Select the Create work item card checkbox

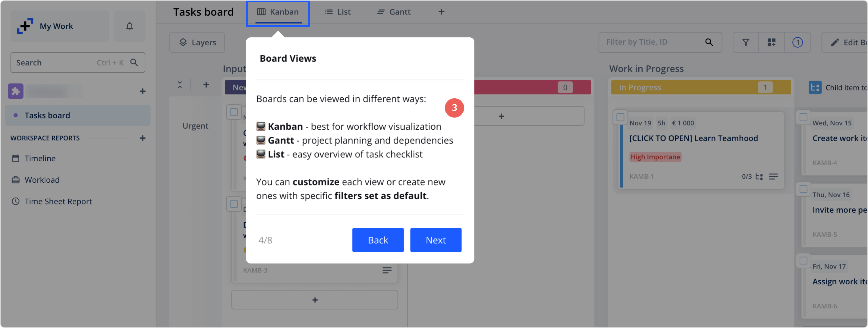803,117
